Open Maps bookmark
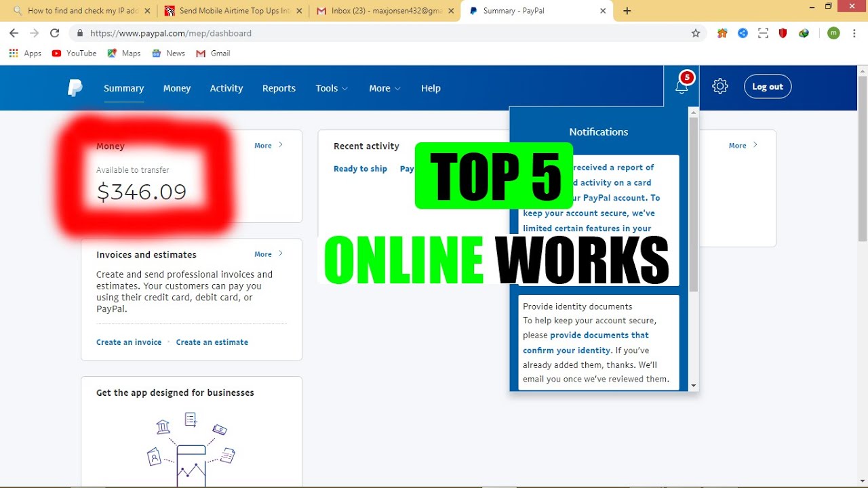868x488 pixels. (124, 53)
